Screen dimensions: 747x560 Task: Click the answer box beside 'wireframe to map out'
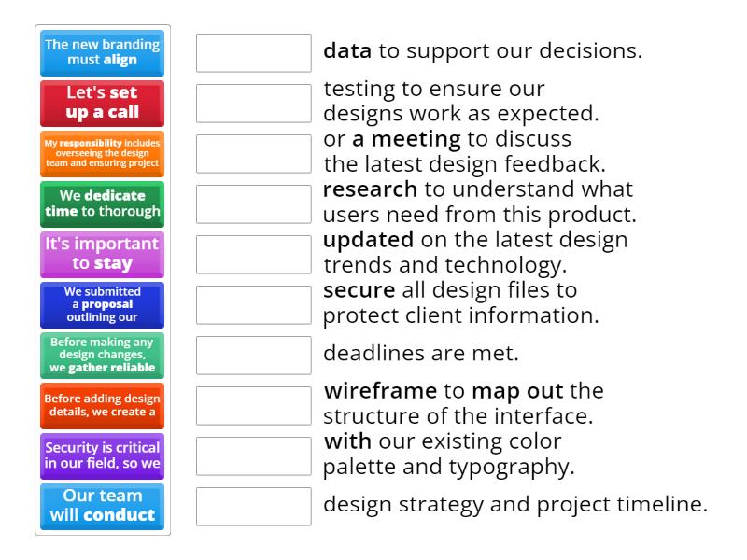pos(254,405)
